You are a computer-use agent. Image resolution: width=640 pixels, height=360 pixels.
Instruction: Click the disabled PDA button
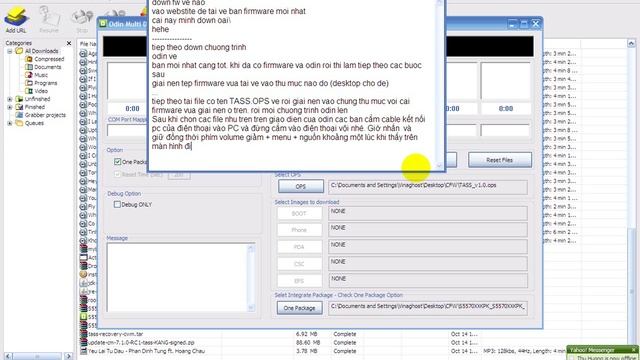(299, 247)
